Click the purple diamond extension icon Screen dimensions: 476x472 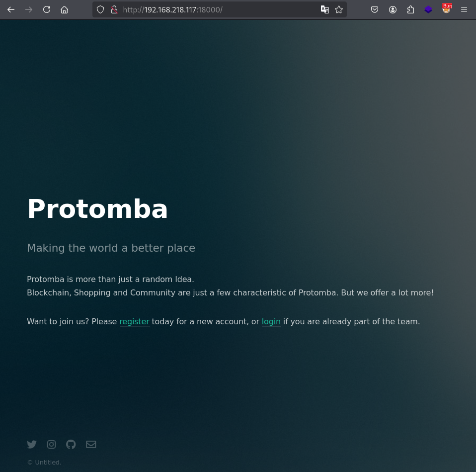(428, 10)
